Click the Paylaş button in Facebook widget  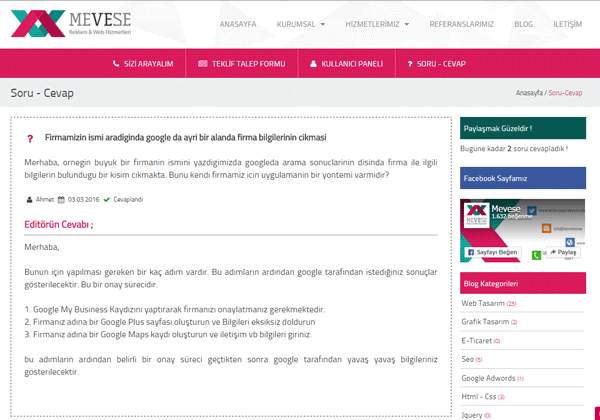coord(563,252)
